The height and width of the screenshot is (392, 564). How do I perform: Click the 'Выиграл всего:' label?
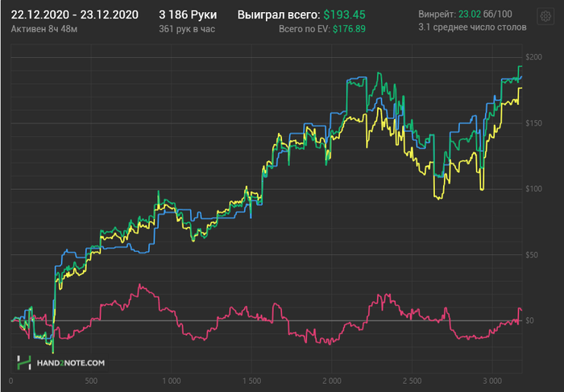(x=279, y=14)
